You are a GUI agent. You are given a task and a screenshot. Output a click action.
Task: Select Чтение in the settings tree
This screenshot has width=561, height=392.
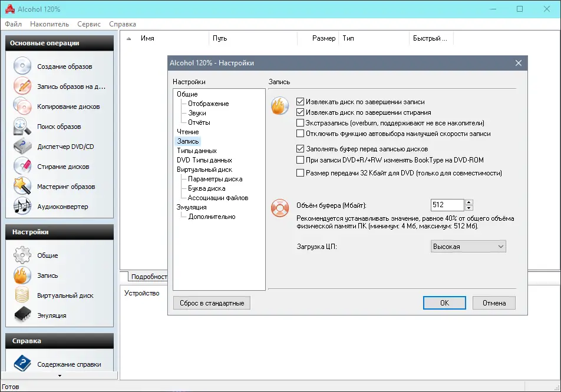(187, 132)
